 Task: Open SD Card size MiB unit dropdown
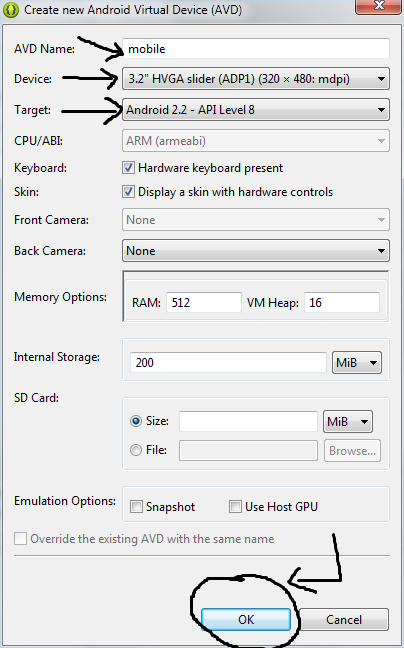click(348, 422)
